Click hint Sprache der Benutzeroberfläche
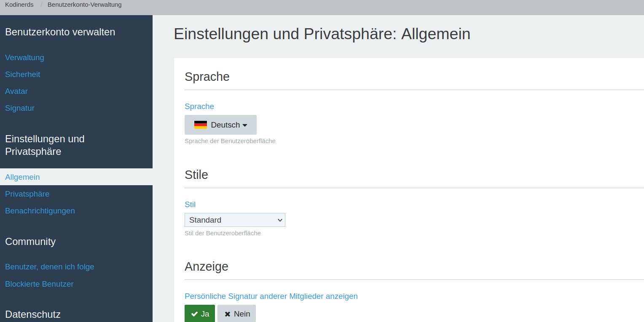This screenshot has width=644, height=322. point(230,141)
